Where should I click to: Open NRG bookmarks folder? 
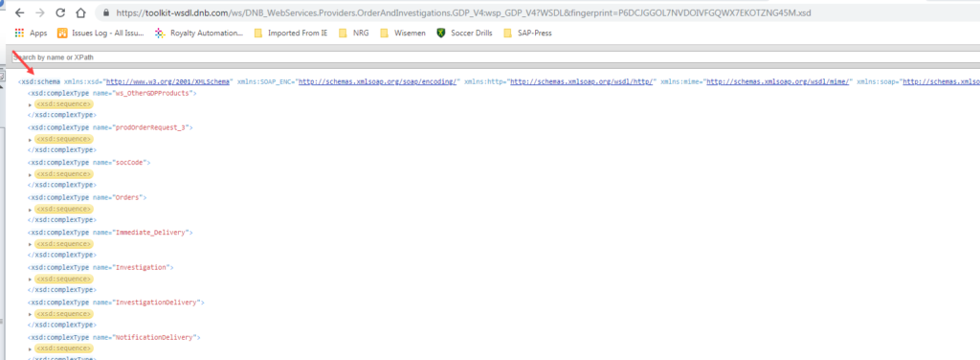click(x=353, y=34)
